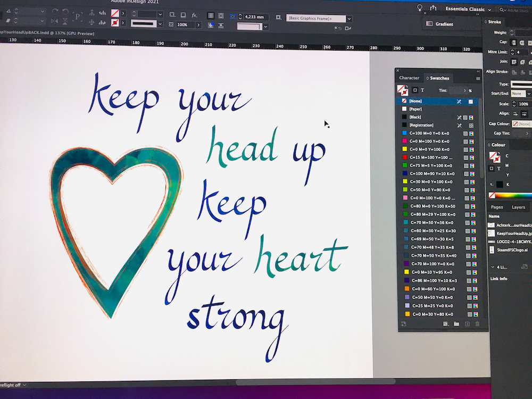Click the corner size field 4,233 mm

tap(256, 16)
